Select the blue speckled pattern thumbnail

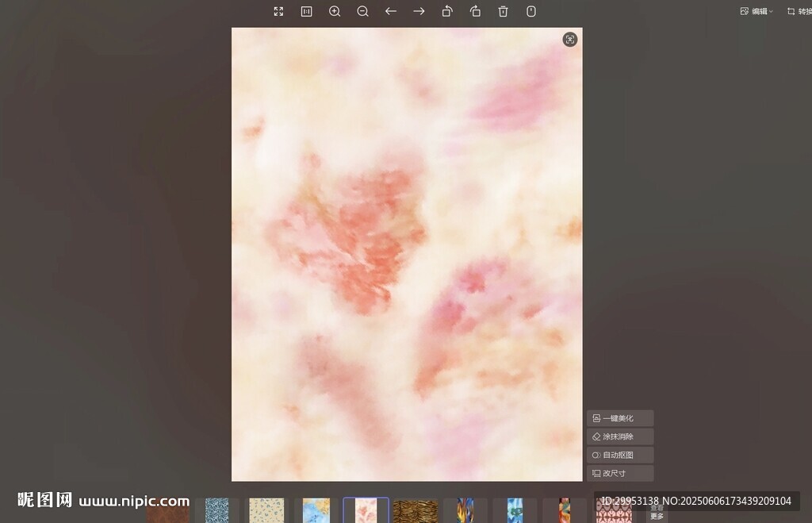216,510
